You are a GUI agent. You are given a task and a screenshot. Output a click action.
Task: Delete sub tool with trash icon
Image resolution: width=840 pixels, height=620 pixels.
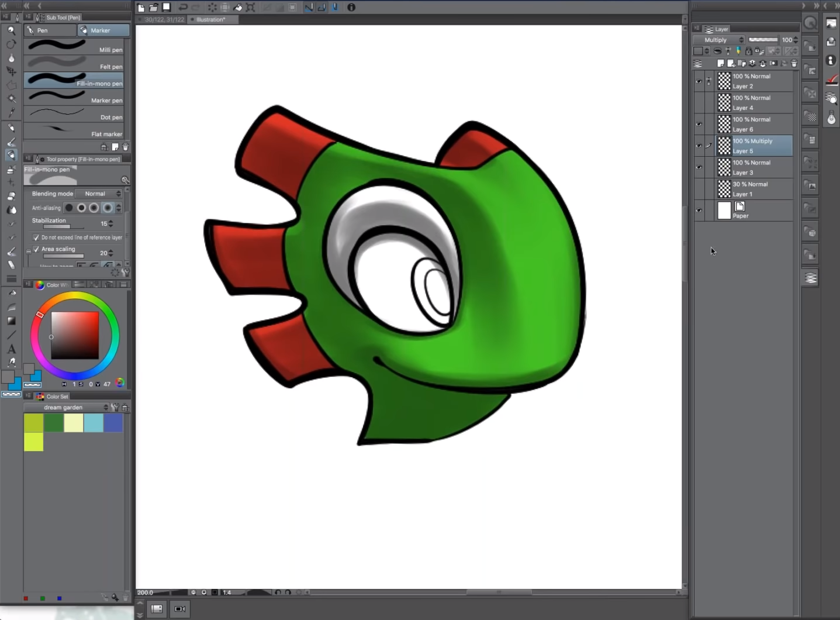[125, 147]
